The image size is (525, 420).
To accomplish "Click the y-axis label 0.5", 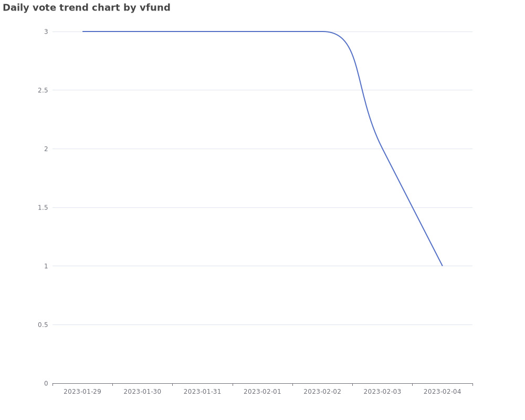I will (43, 324).
